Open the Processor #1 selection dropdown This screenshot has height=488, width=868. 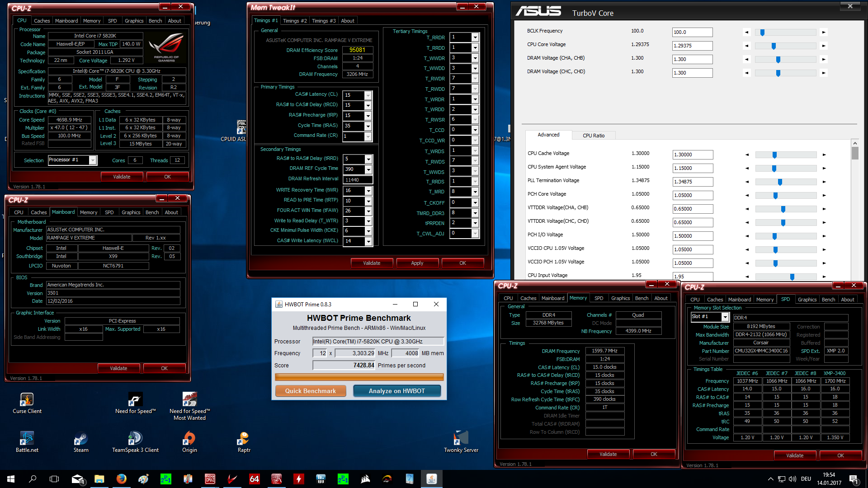click(x=93, y=160)
